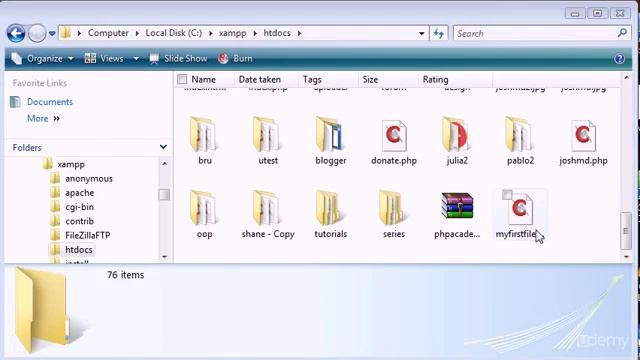Viewport: 640px width, 360px height.
Task: Sort by the Date taken column
Action: coord(260,80)
